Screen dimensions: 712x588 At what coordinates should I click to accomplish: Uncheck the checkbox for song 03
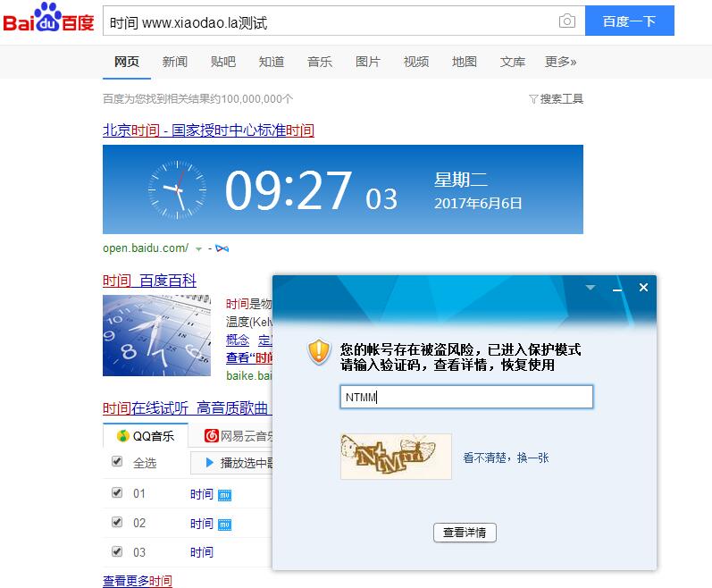(x=116, y=551)
